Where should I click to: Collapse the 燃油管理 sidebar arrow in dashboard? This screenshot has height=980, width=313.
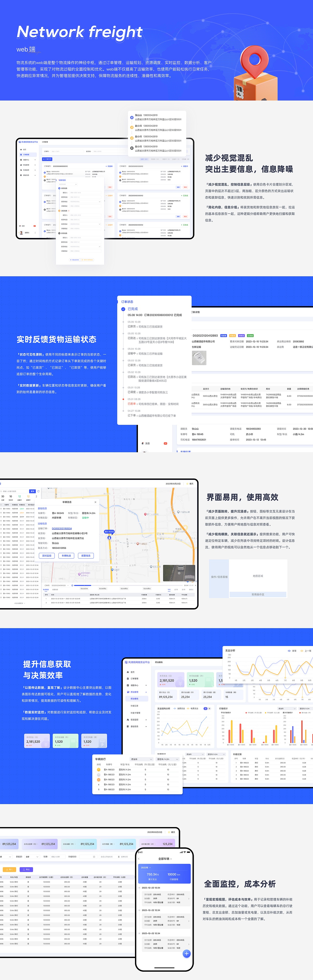pos(147,692)
